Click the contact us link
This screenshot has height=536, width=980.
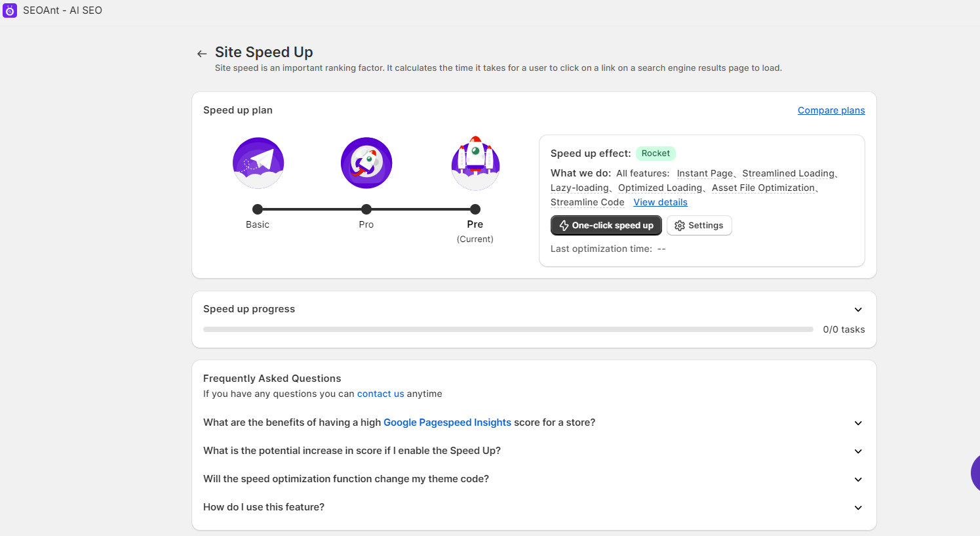380,394
